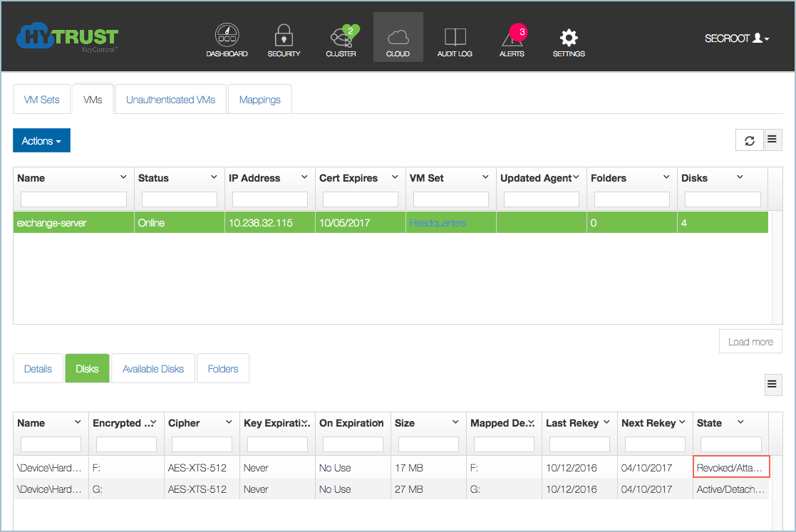Switch to the VM Sets tab
796x532 pixels.
pos(41,100)
